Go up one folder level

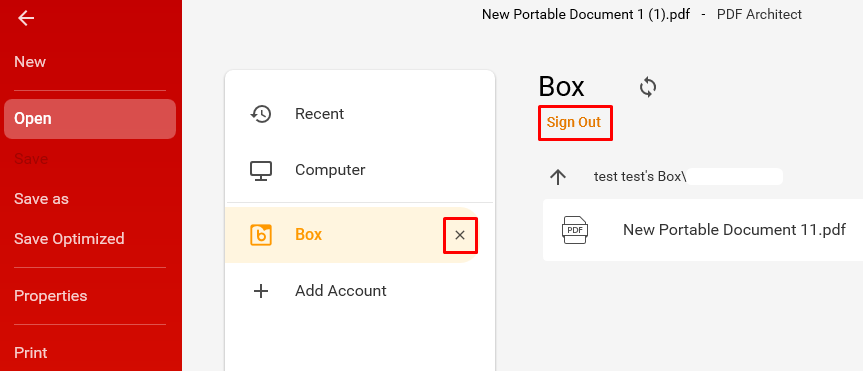(558, 177)
